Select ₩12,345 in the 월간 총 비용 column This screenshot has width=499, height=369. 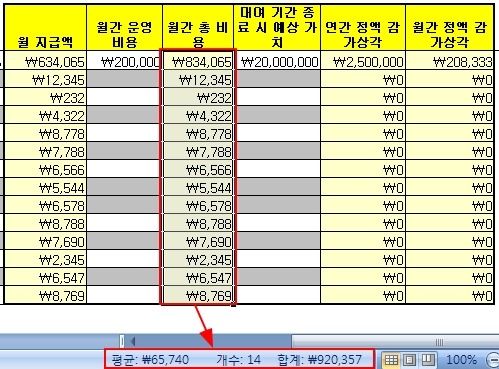point(198,79)
